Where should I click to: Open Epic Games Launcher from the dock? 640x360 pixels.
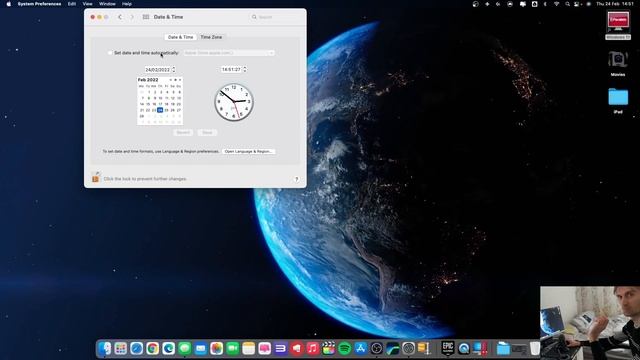pos(448,348)
